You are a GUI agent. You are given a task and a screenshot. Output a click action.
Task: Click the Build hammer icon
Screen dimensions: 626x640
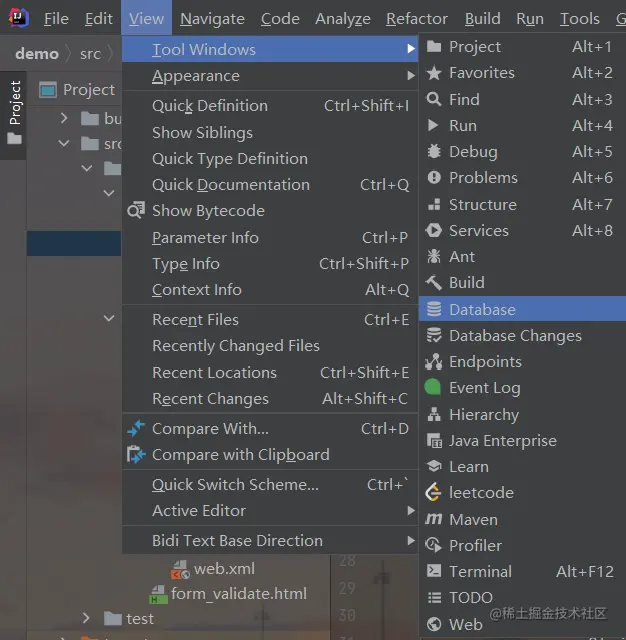(x=434, y=282)
